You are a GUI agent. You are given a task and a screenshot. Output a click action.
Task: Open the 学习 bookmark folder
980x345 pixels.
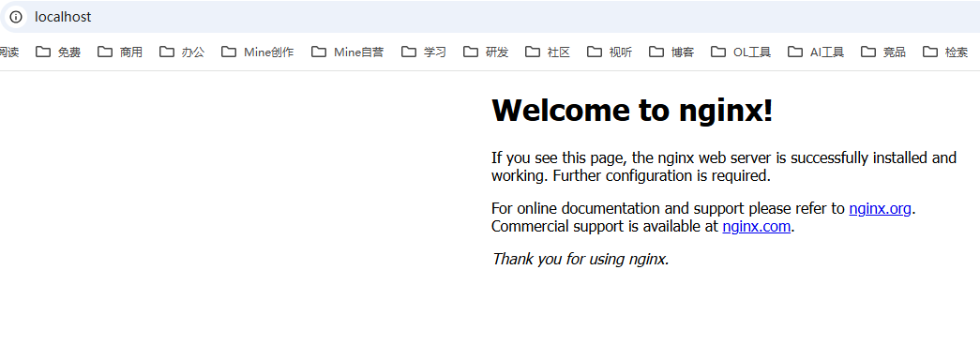tap(424, 52)
